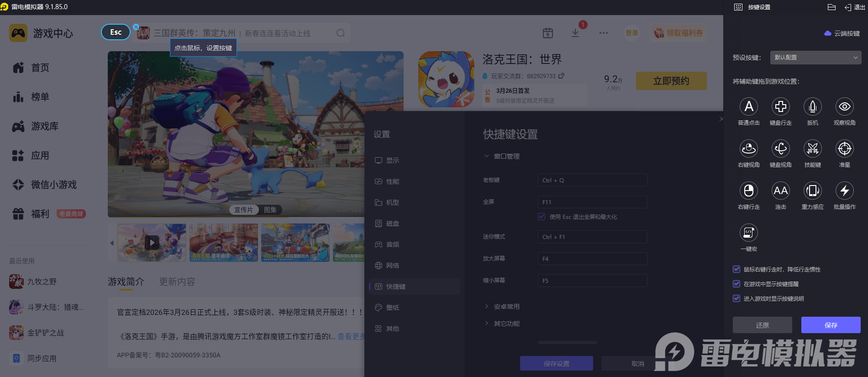The height and width of the screenshot is (377, 868).
Task: Pick the 技能键 skill key icon
Action: (x=813, y=149)
